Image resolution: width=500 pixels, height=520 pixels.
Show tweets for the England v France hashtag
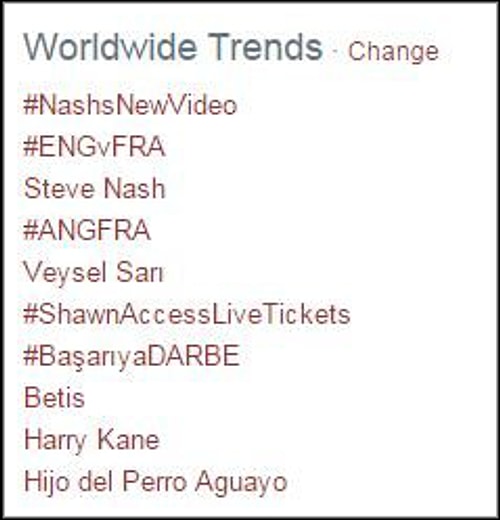click(x=94, y=147)
